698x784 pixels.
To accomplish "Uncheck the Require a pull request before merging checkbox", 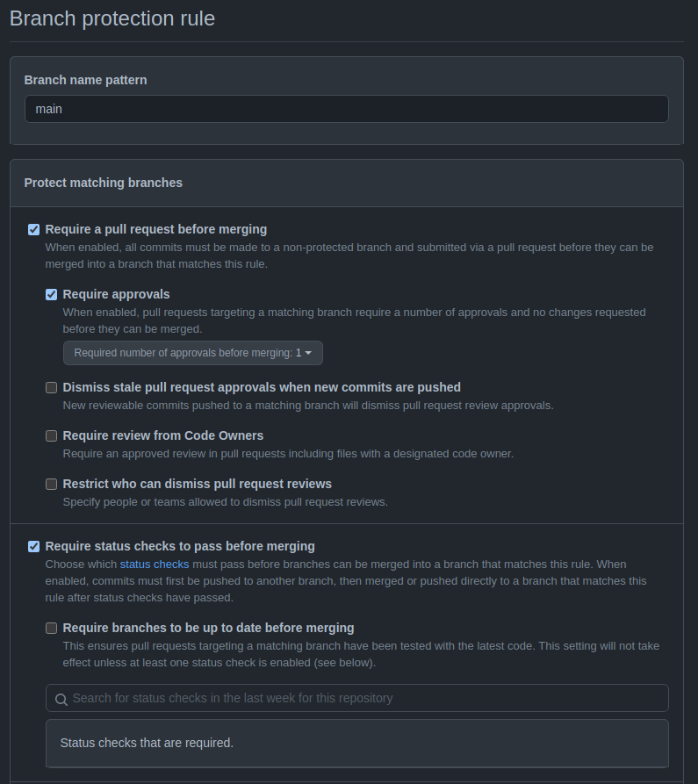I will coord(34,229).
